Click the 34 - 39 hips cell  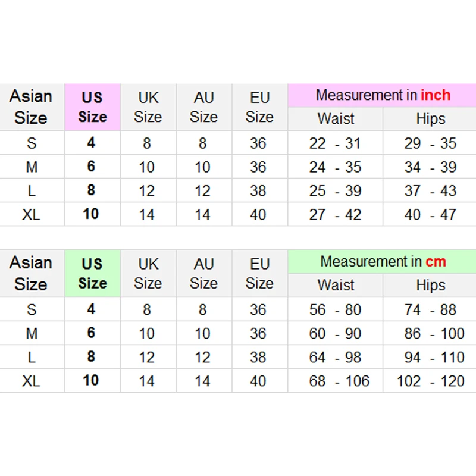pos(430,167)
